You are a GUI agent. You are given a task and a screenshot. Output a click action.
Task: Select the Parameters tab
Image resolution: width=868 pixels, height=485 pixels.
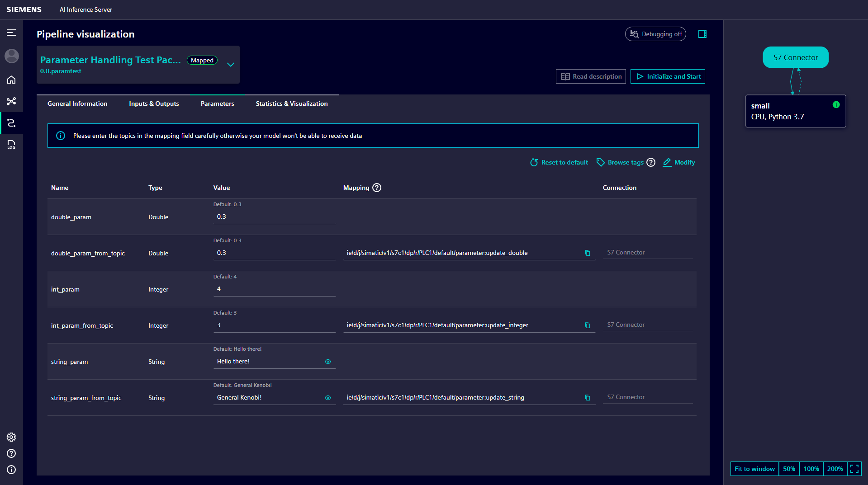click(x=218, y=104)
